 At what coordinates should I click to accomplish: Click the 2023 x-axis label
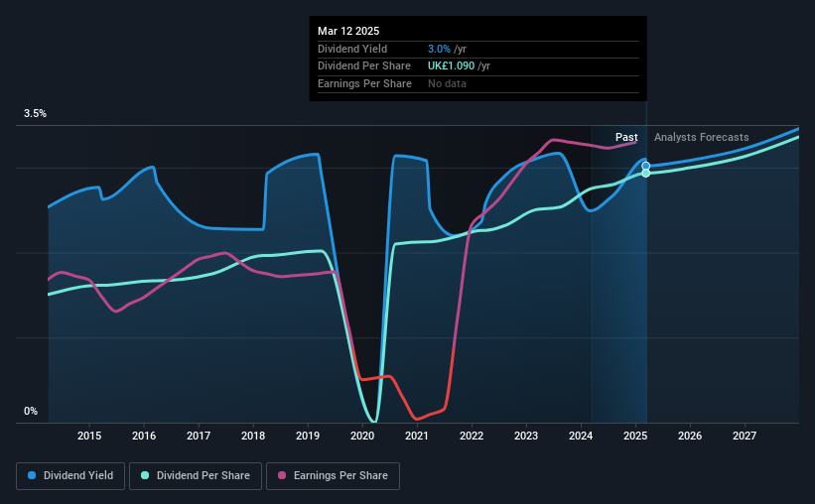(x=526, y=436)
